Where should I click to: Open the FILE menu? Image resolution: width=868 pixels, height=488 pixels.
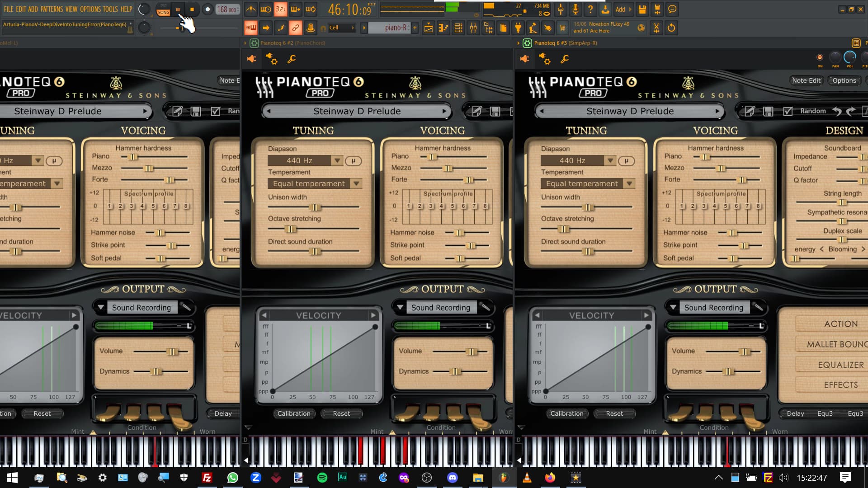coord(9,9)
